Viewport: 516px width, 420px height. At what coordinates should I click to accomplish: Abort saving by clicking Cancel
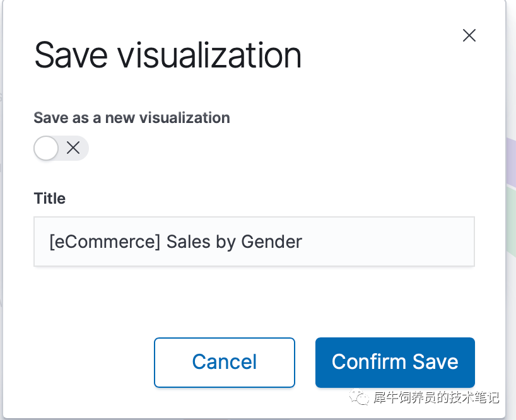[224, 362]
